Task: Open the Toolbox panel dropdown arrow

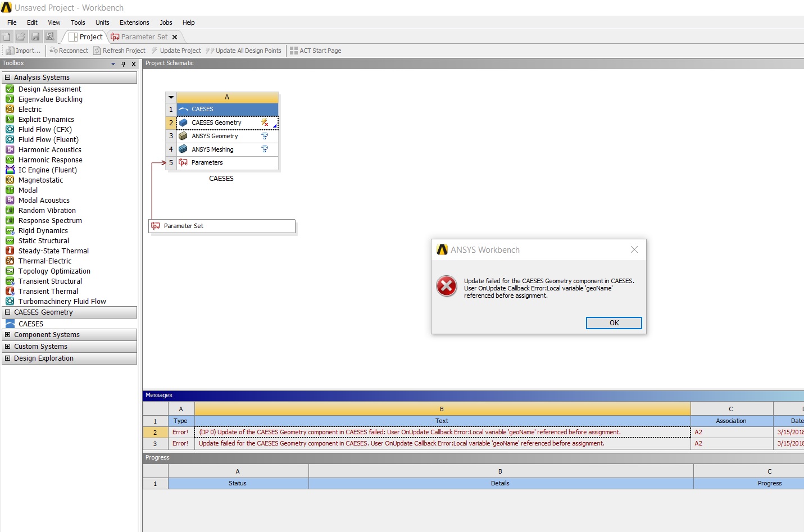Action: pyautogui.click(x=113, y=64)
